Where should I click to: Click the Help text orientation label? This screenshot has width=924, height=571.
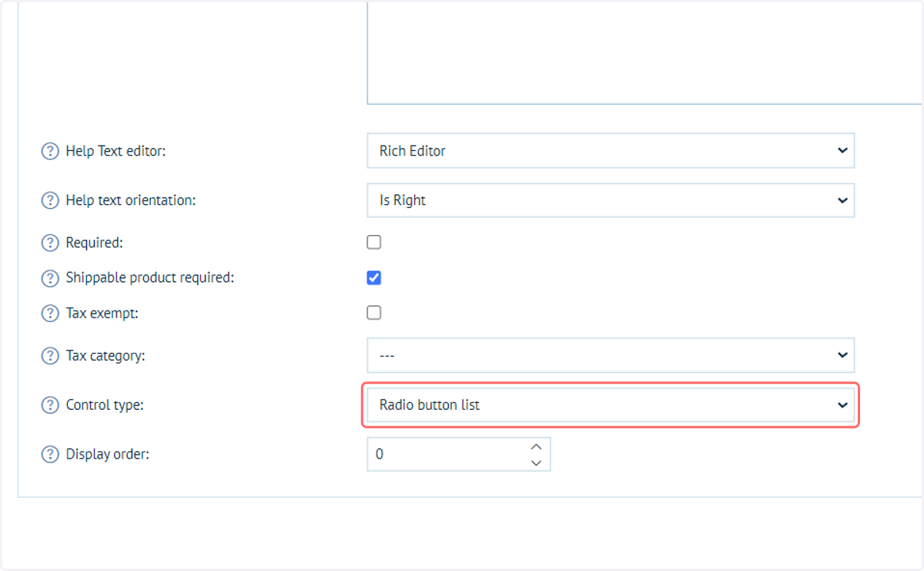[131, 200]
